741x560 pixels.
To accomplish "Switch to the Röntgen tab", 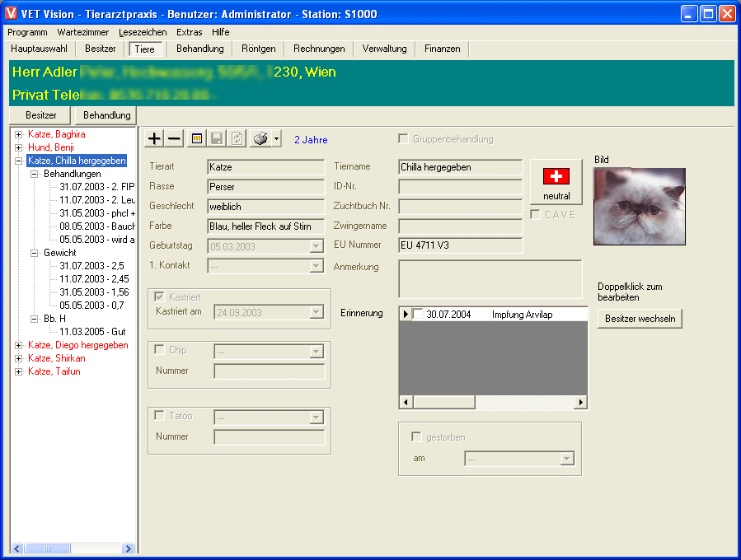I will [259, 49].
